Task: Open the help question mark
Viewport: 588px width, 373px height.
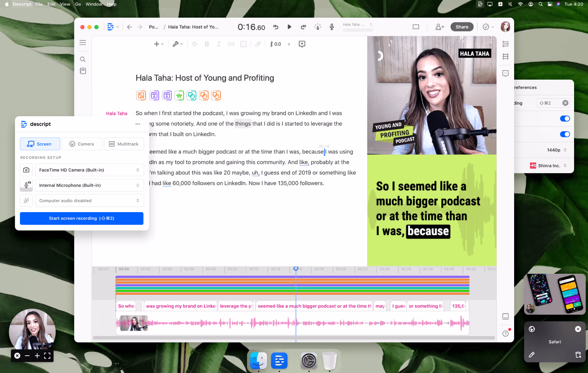Action: [x=506, y=334]
